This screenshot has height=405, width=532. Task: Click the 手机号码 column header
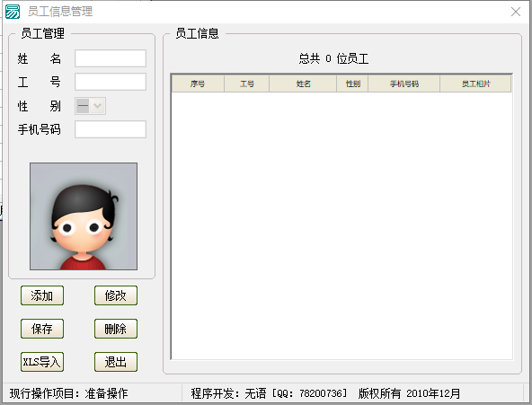(x=404, y=84)
